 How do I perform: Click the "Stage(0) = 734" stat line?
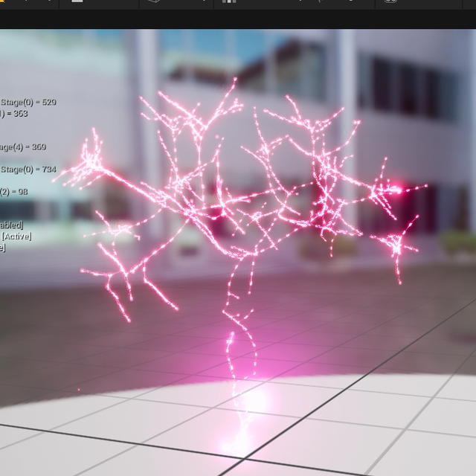pos(28,170)
